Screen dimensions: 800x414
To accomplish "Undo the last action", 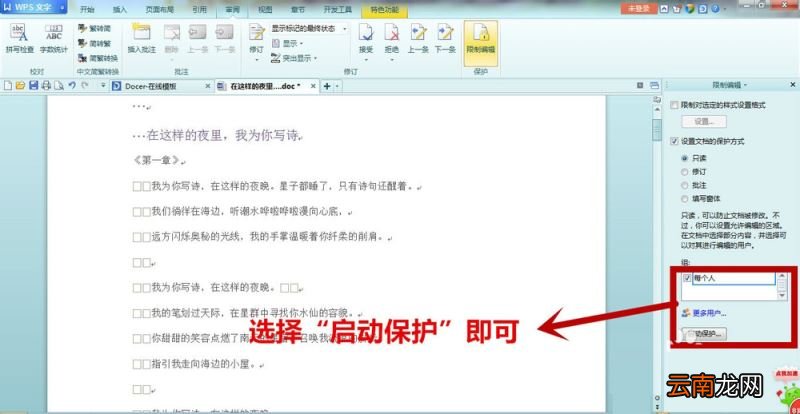I will click(x=72, y=86).
